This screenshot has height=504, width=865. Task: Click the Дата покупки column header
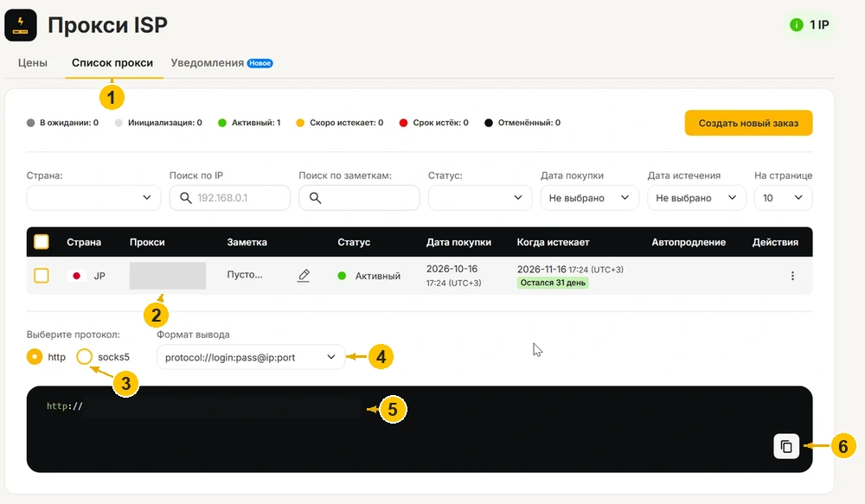[459, 242]
